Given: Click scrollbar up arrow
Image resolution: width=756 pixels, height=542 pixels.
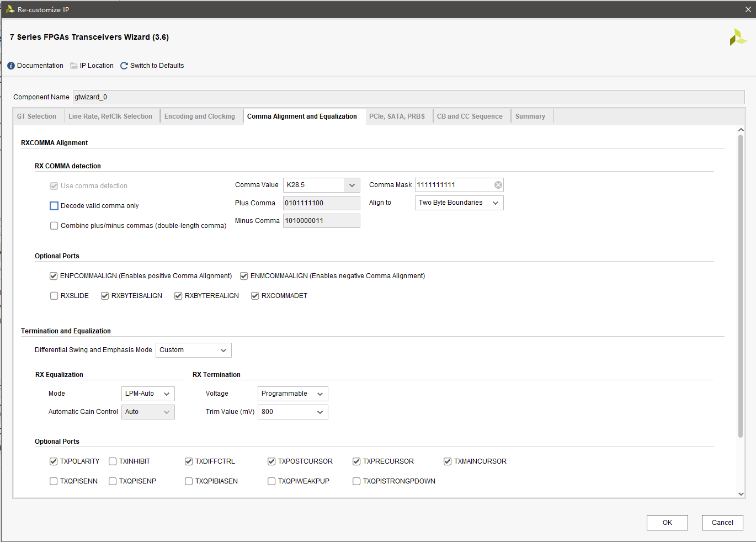Looking at the screenshot, I should (741, 130).
